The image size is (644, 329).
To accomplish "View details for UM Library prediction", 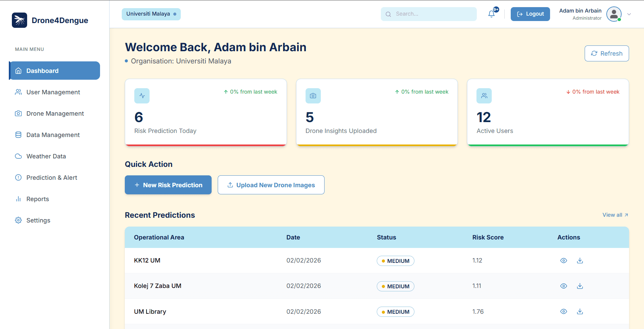I will 564,311.
